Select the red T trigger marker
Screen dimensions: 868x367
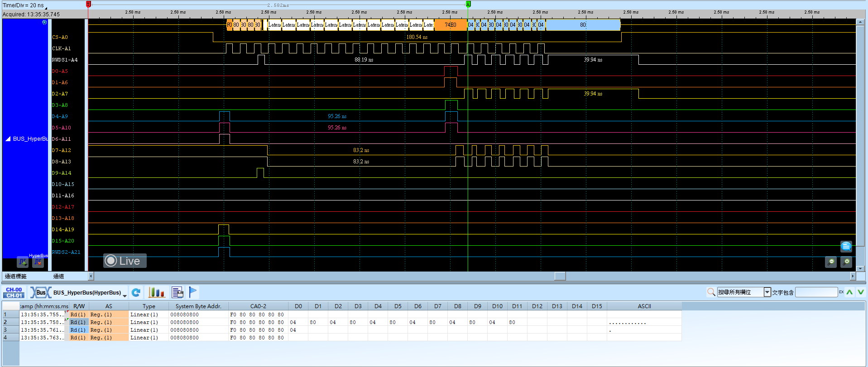pyautogui.click(x=88, y=4)
